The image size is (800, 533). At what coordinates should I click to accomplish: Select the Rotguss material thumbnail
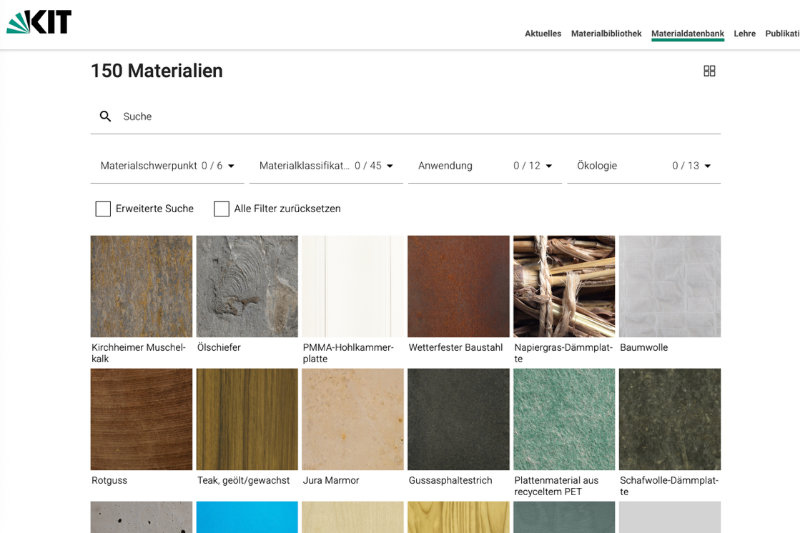141,419
